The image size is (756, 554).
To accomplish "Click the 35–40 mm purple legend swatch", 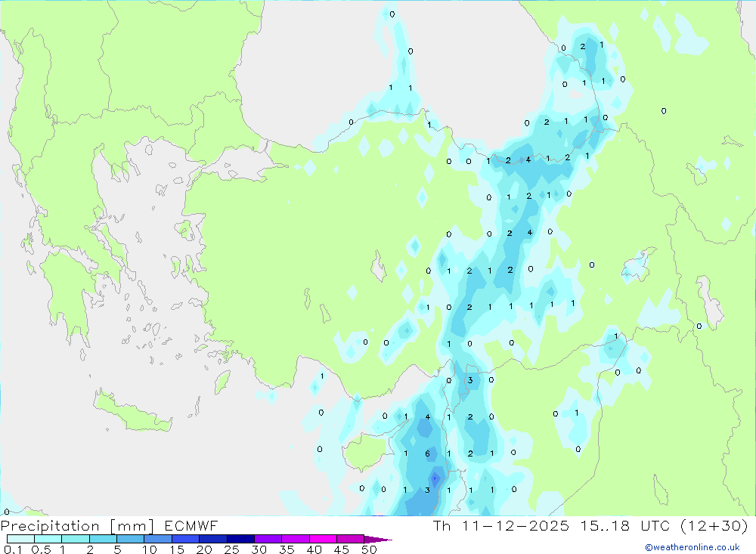I will [x=295, y=539].
